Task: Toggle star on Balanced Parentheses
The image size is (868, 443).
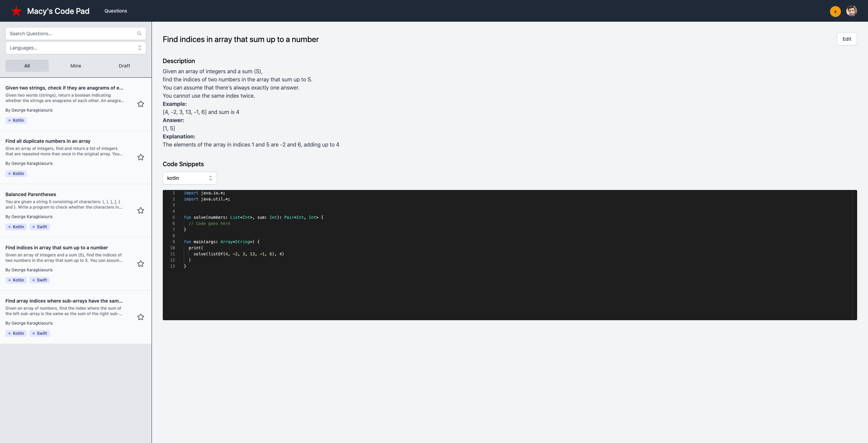Action: click(141, 211)
